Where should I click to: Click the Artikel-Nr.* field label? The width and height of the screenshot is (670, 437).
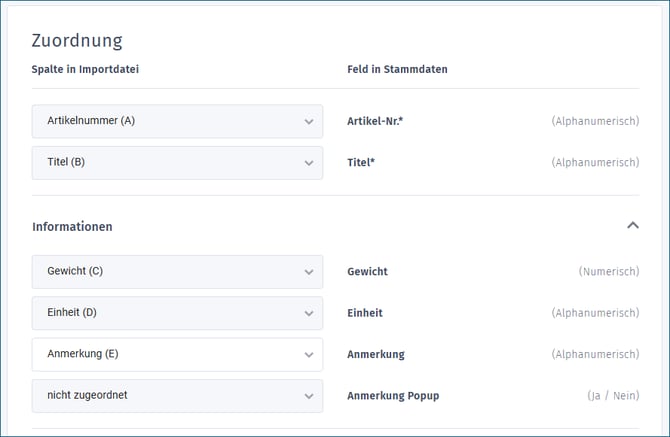click(x=374, y=121)
